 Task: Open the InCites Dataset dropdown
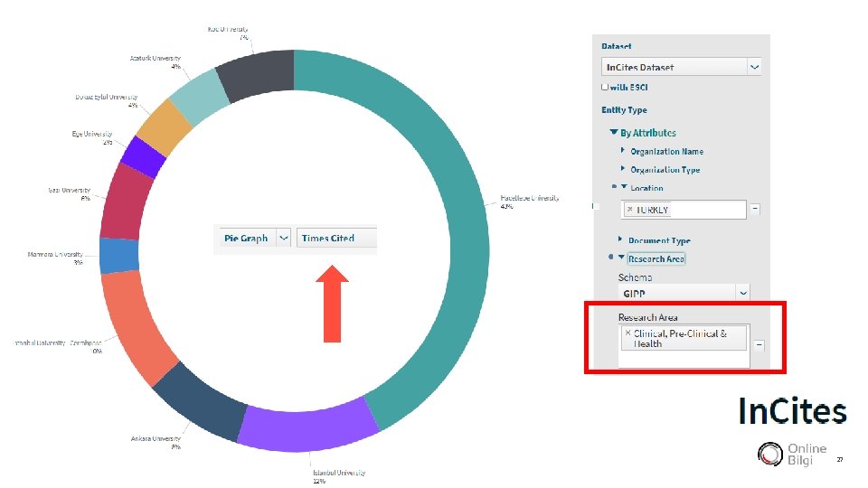(681, 67)
